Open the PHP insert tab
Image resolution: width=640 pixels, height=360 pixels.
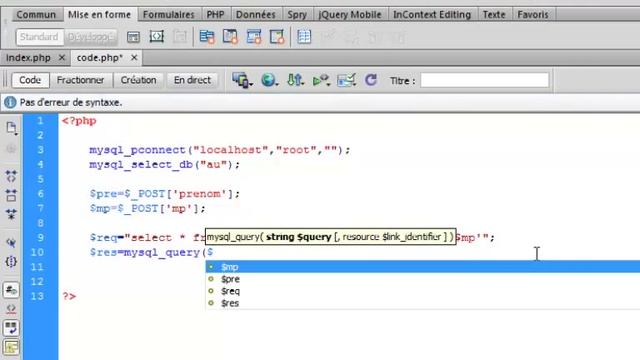[215, 15]
